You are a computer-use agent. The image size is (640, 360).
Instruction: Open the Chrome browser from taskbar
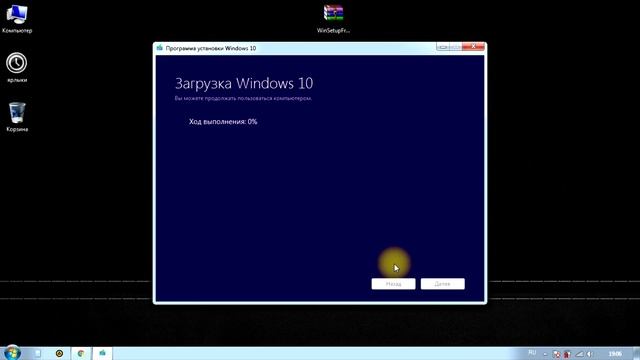pyautogui.click(x=81, y=353)
